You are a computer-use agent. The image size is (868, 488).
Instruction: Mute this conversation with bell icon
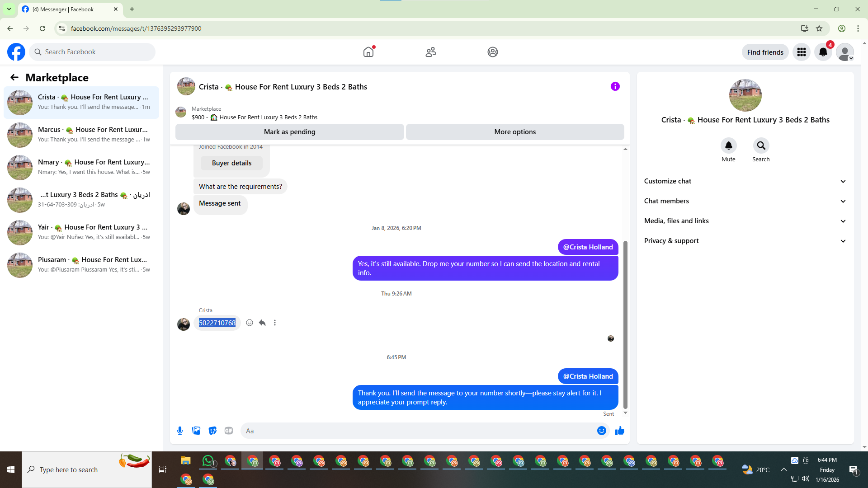[728, 146]
